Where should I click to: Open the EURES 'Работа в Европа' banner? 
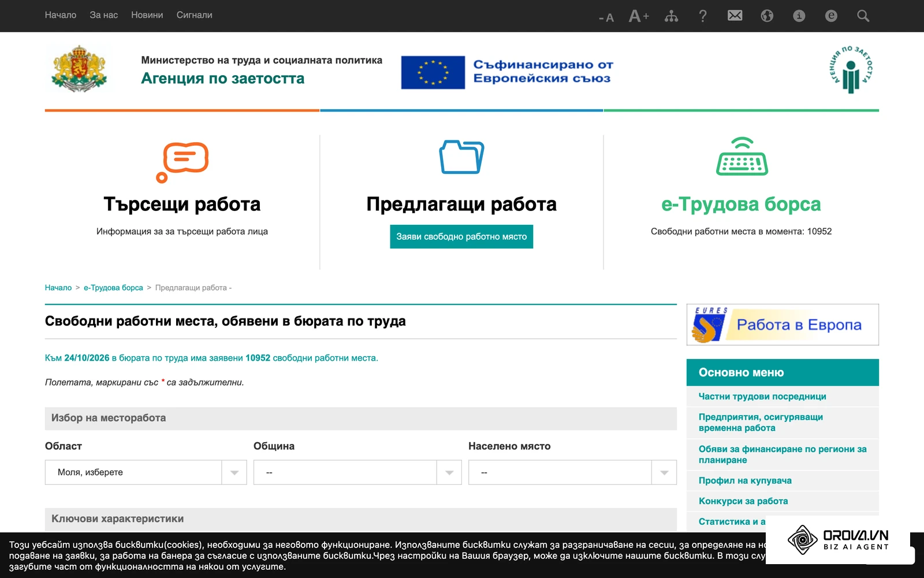click(x=783, y=325)
